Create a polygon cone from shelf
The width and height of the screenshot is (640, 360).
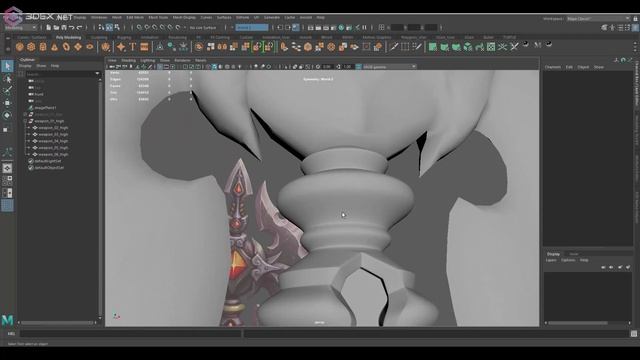(54, 47)
